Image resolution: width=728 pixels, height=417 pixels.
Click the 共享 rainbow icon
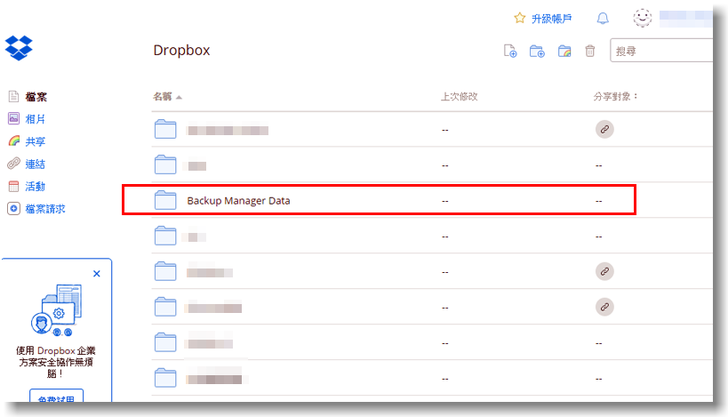[14, 141]
